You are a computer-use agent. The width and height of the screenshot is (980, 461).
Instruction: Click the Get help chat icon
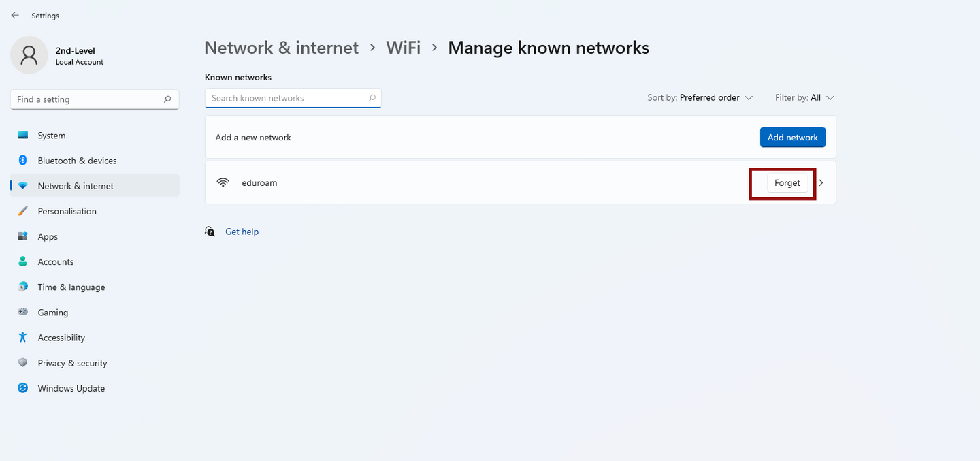coord(210,232)
